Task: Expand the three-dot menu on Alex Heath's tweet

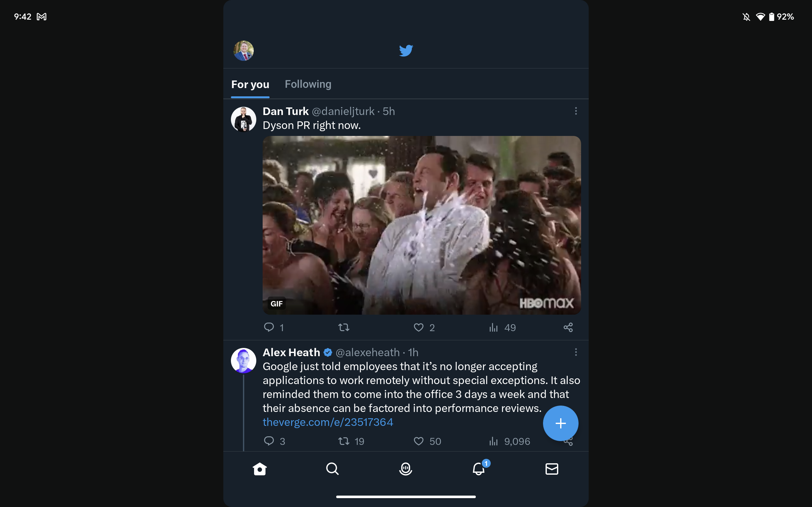Action: click(575, 352)
